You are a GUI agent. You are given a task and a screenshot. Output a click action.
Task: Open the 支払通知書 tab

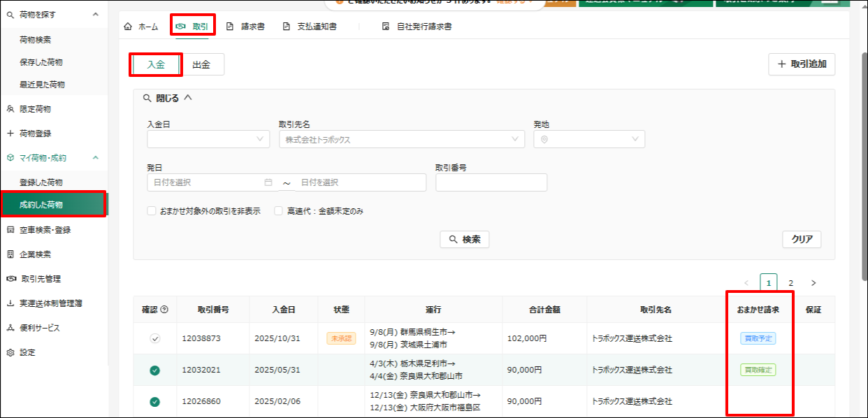(x=310, y=27)
